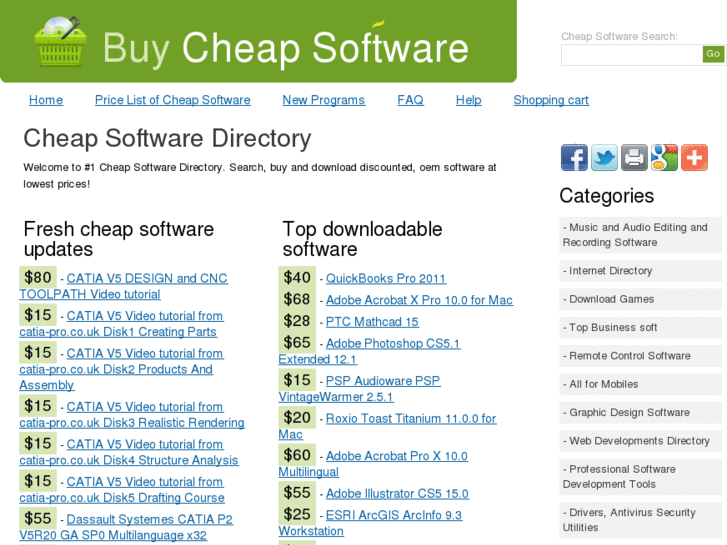727x545 pixels.
Task: Click the $80 price tag
Action: click(x=38, y=277)
